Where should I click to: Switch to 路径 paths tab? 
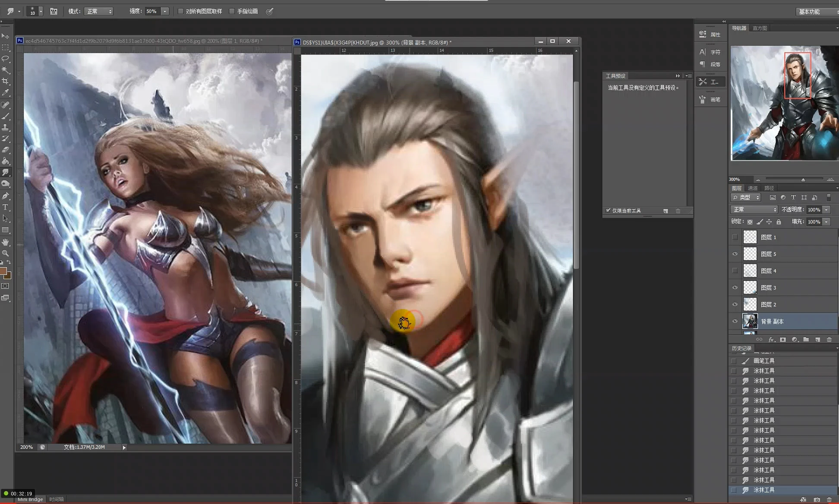pyautogui.click(x=769, y=188)
